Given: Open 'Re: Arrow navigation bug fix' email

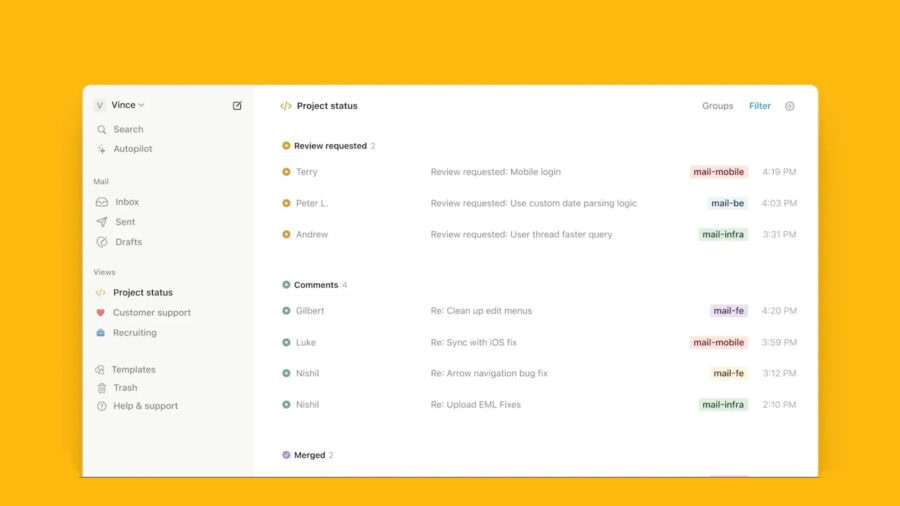Looking at the screenshot, I should click(489, 373).
